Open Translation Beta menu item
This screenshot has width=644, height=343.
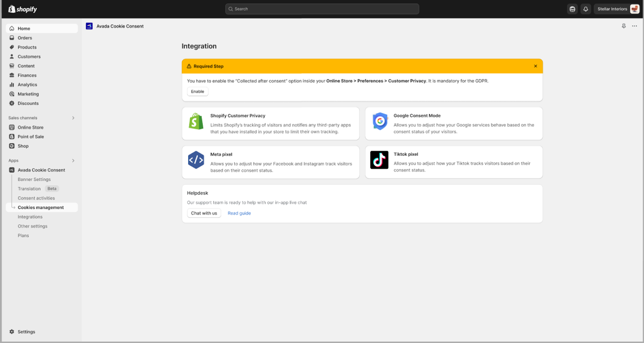(x=38, y=189)
